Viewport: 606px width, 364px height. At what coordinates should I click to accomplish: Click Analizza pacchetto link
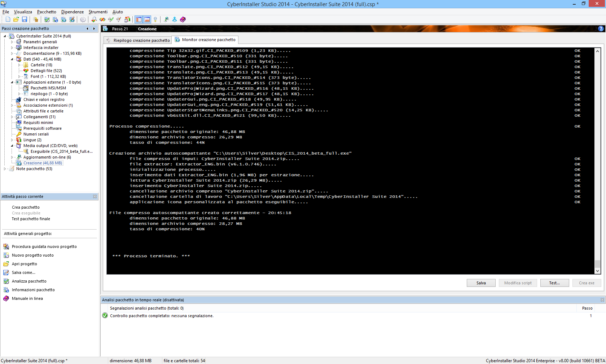pos(29,281)
